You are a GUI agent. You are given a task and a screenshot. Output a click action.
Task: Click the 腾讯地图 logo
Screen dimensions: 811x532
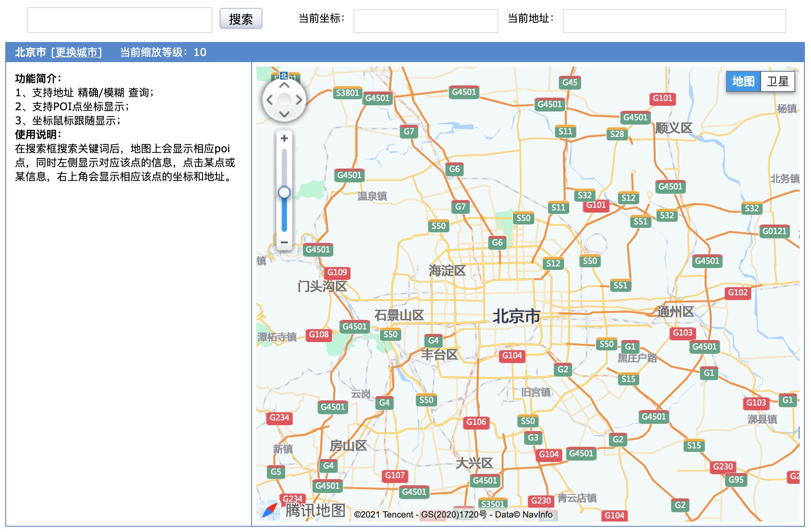(x=302, y=510)
